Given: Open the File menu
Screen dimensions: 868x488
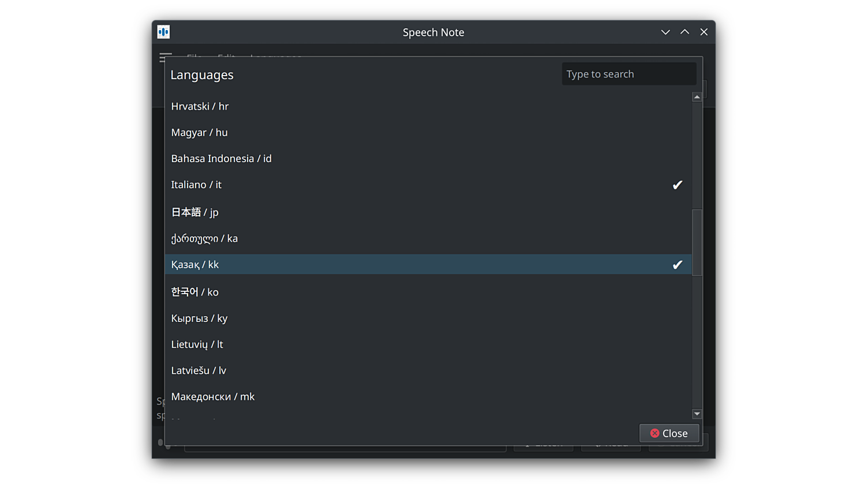Looking at the screenshot, I should (x=194, y=58).
